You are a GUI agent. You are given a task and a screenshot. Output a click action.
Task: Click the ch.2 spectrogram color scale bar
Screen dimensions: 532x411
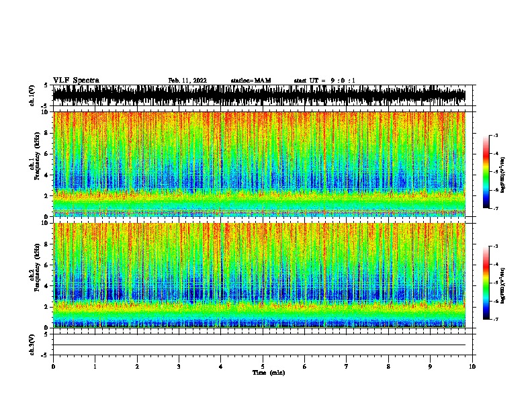486,283
